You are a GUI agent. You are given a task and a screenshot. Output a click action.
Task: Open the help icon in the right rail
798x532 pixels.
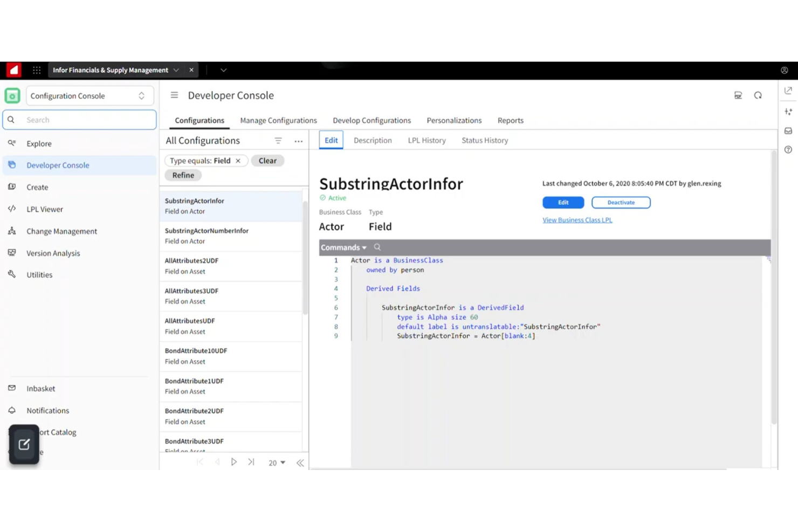point(788,150)
